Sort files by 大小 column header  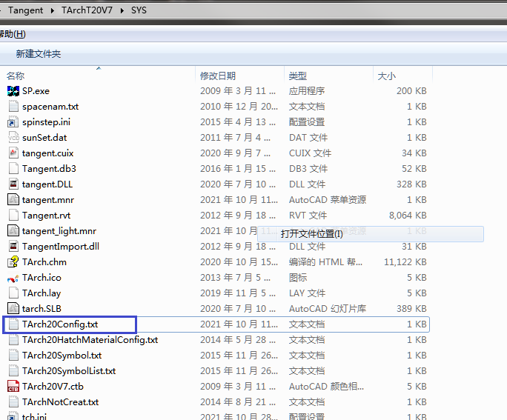point(386,76)
